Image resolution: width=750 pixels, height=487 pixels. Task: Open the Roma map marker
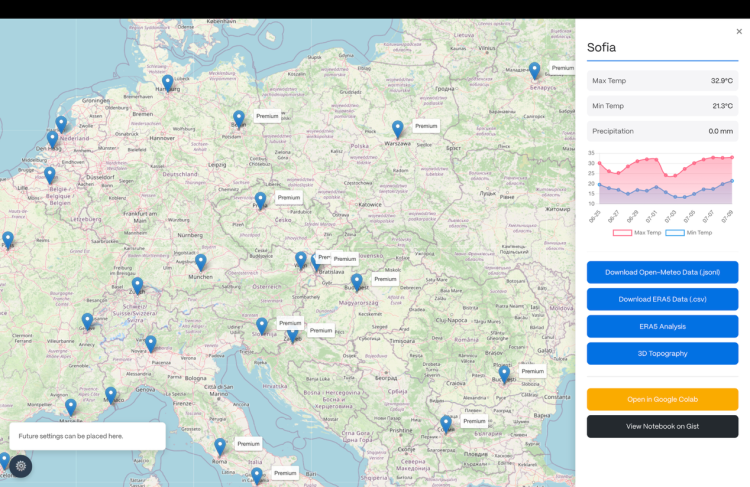click(x=220, y=447)
